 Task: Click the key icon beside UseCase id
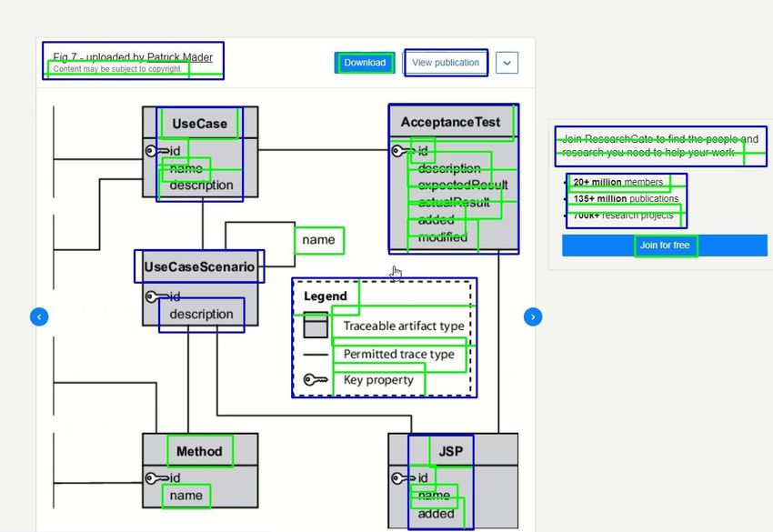[x=156, y=151]
